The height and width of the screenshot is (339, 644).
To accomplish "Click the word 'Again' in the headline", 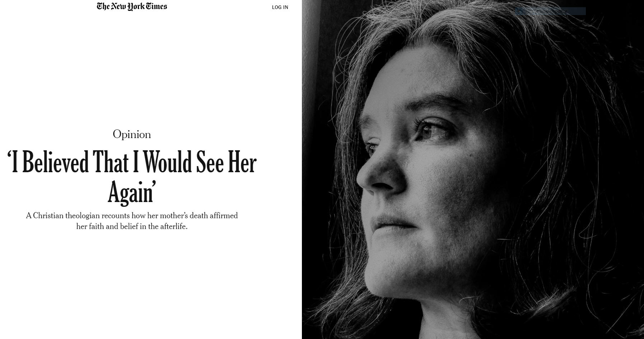I will pos(130,192).
